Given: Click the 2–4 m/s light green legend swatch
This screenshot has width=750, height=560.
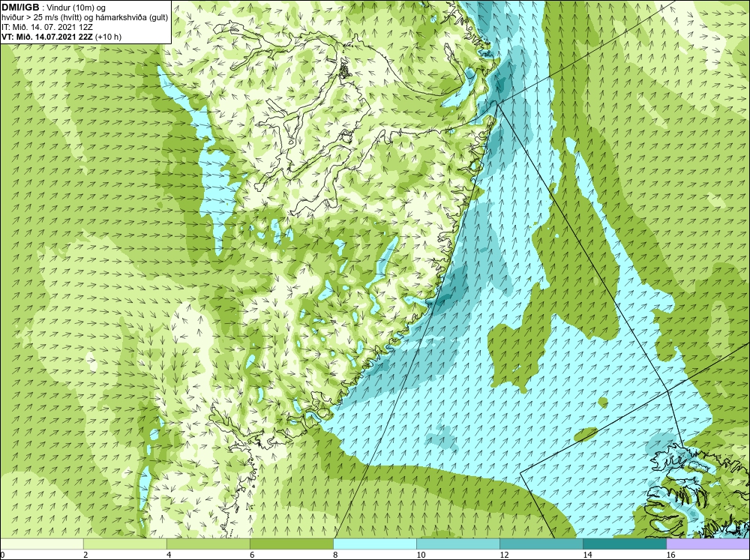Looking at the screenshot, I should click(x=124, y=544).
